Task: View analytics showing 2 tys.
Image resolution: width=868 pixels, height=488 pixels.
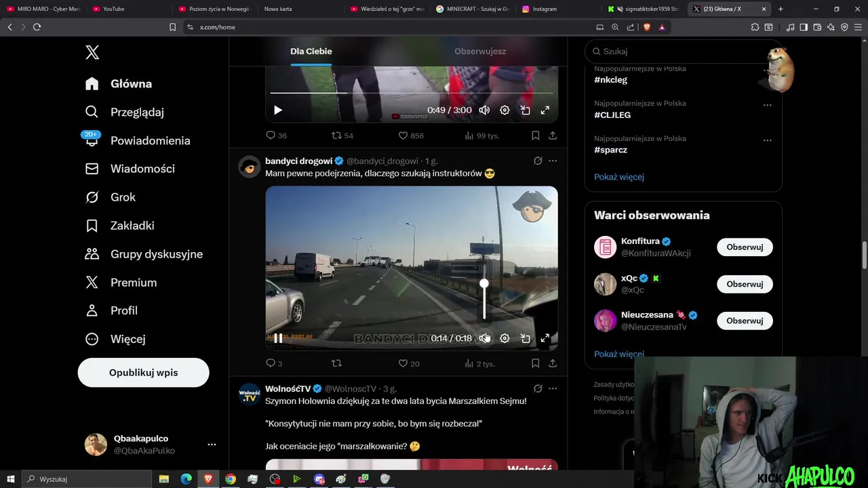Action: tap(479, 363)
